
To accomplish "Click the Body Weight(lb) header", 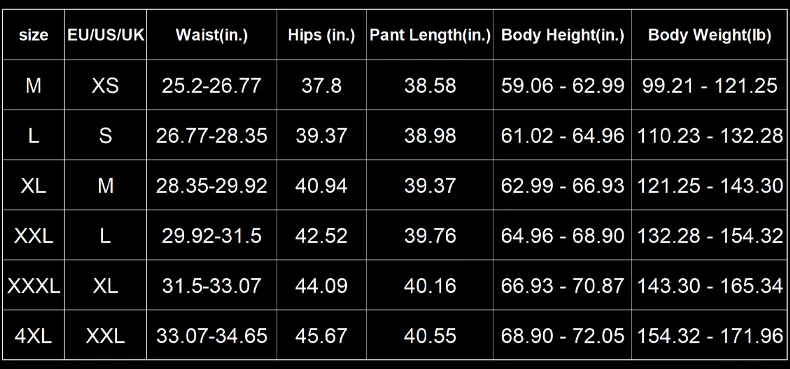I will point(709,35).
